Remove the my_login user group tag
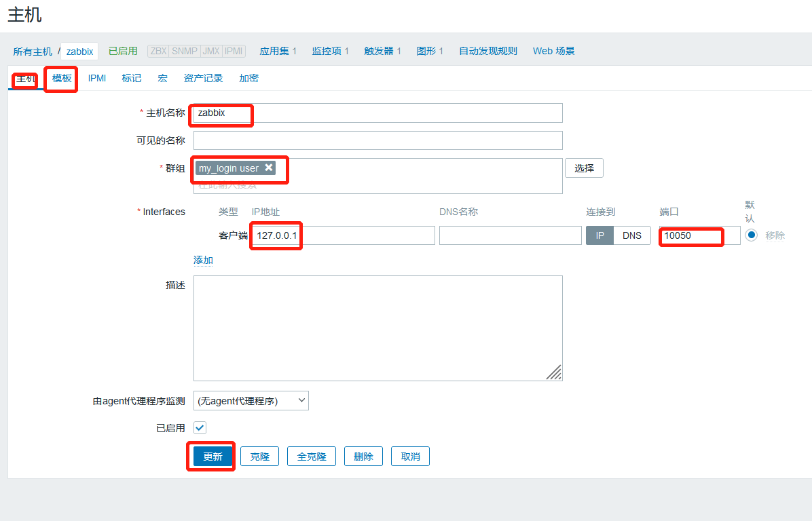This screenshot has width=812, height=521. (269, 167)
